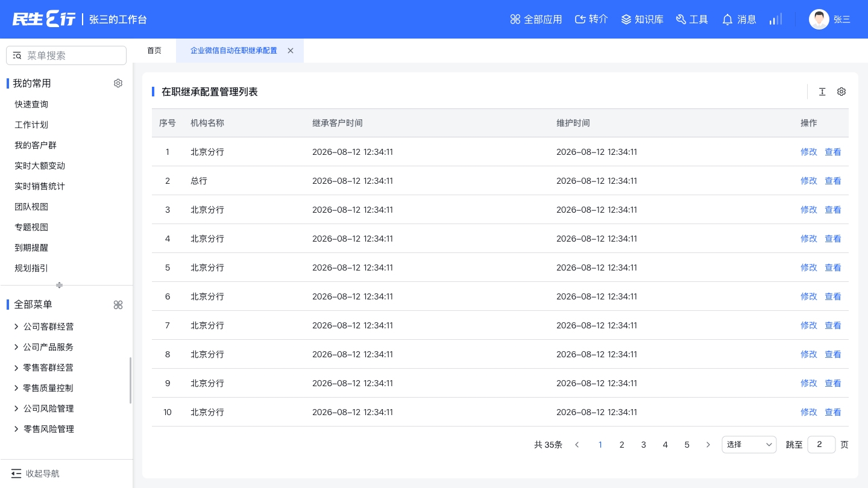The height and width of the screenshot is (488, 868).
Task: Open settings gear beside 我的常用
Action: coord(118,83)
